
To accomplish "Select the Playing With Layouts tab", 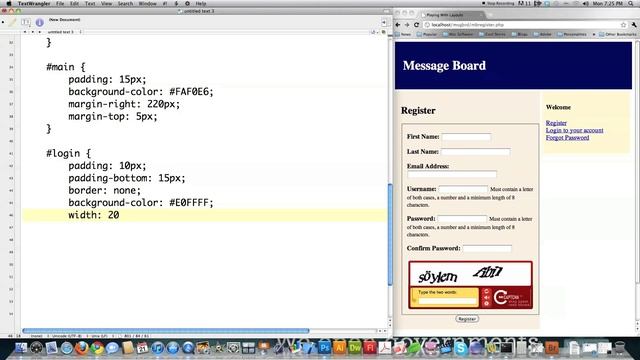I will (x=452, y=15).
